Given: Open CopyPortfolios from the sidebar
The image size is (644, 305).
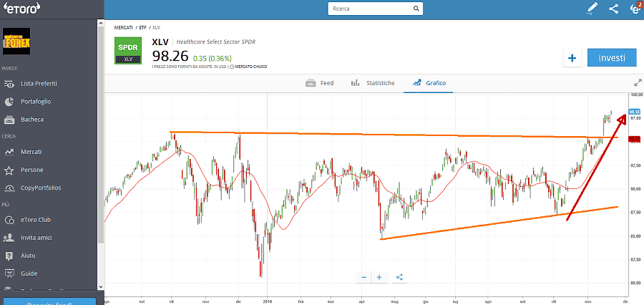Looking at the screenshot, I should pos(41,188).
